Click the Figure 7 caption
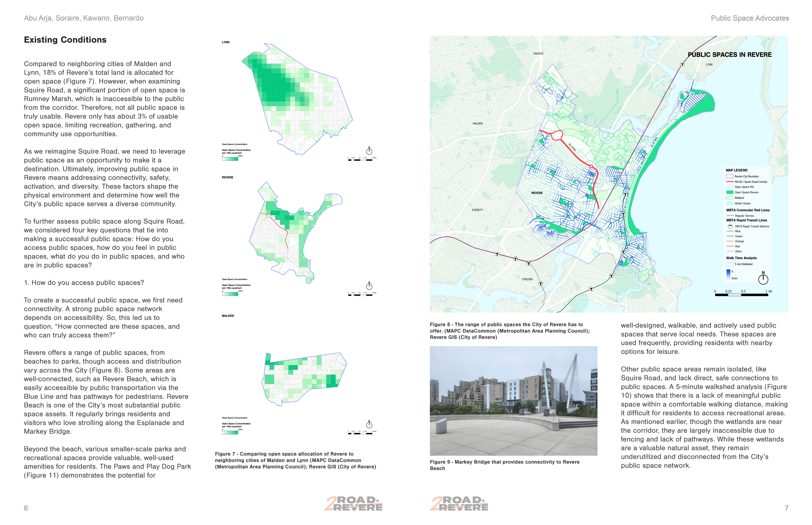812x525 pixels. click(295, 460)
